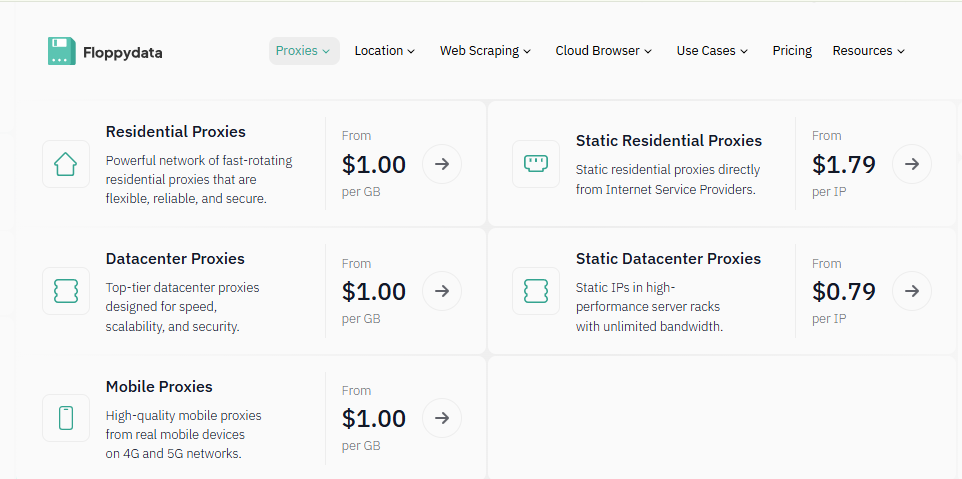The height and width of the screenshot is (479, 962).
Task: Click the Residential Proxies house icon
Action: click(x=66, y=164)
